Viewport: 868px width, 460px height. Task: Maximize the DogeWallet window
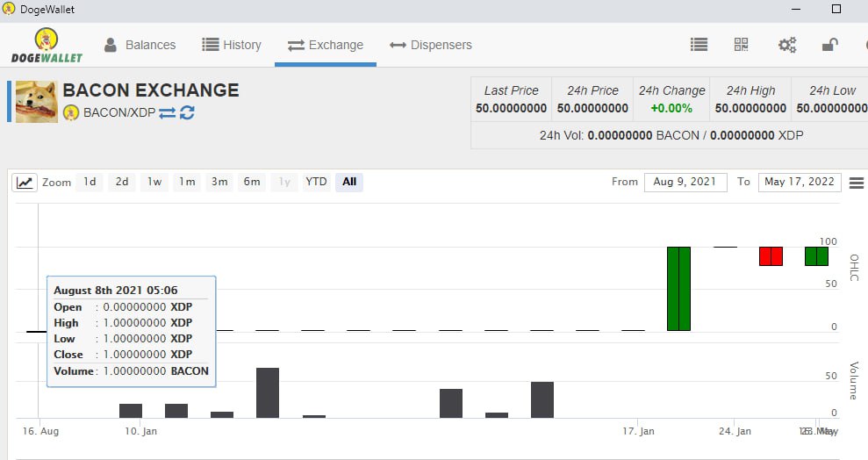click(x=836, y=9)
